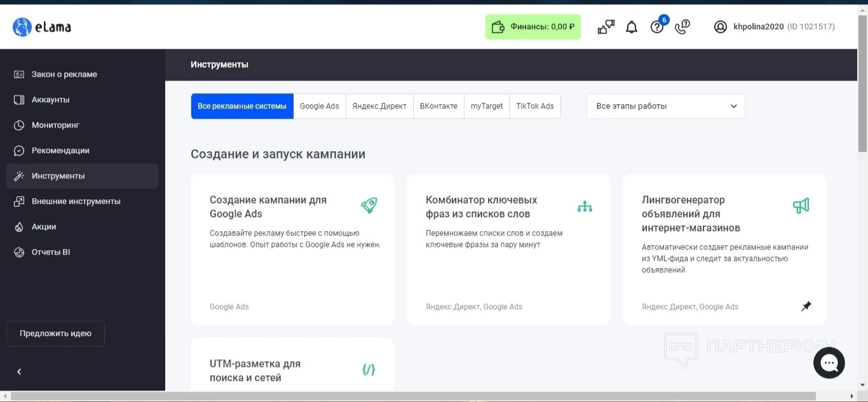Open khpolina2020 account menu
Screen dimensions: 868x402
pyautogui.click(x=759, y=27)
